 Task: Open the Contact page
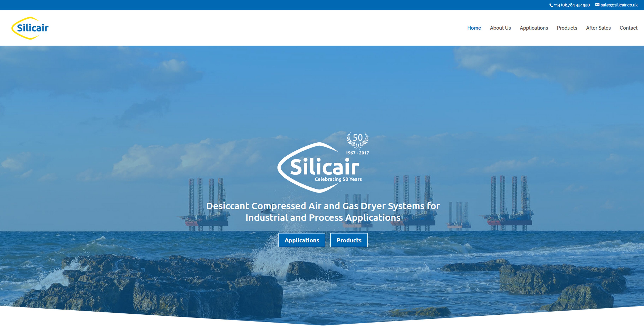point(628,28)
